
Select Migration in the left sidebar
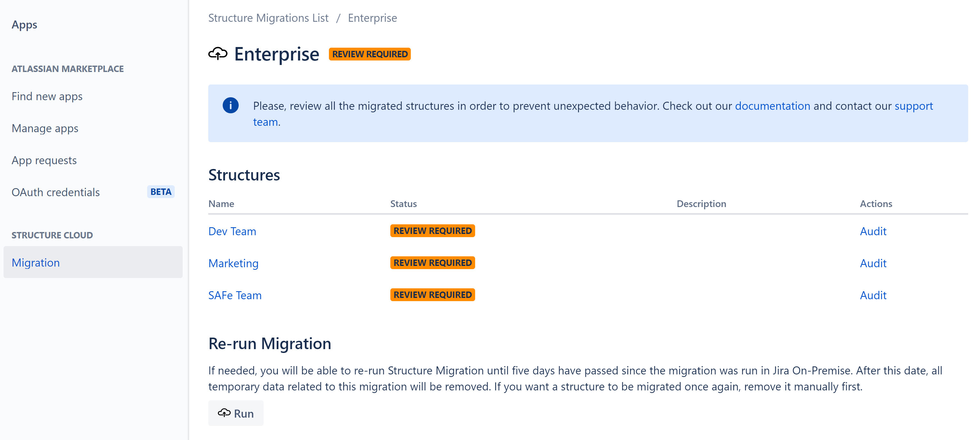[x=36, y=262]
